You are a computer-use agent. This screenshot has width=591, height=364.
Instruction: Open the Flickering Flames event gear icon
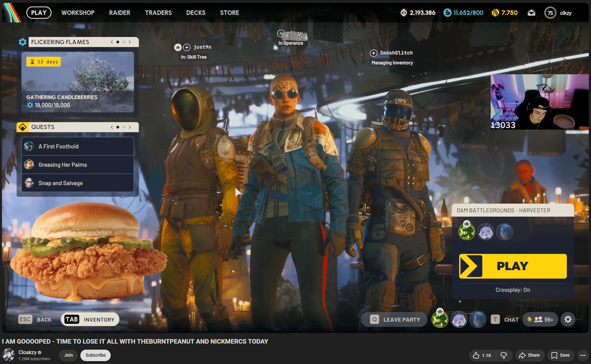[x=23, y=42]
